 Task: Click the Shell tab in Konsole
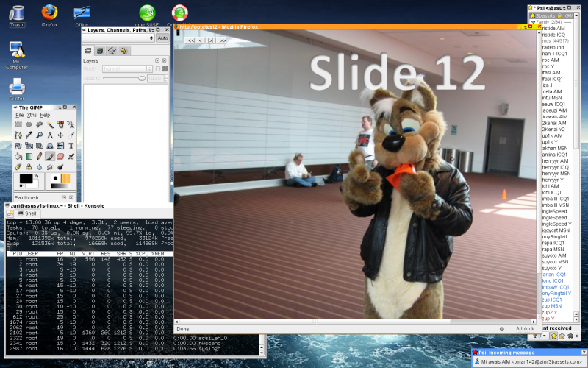point(28,213)
